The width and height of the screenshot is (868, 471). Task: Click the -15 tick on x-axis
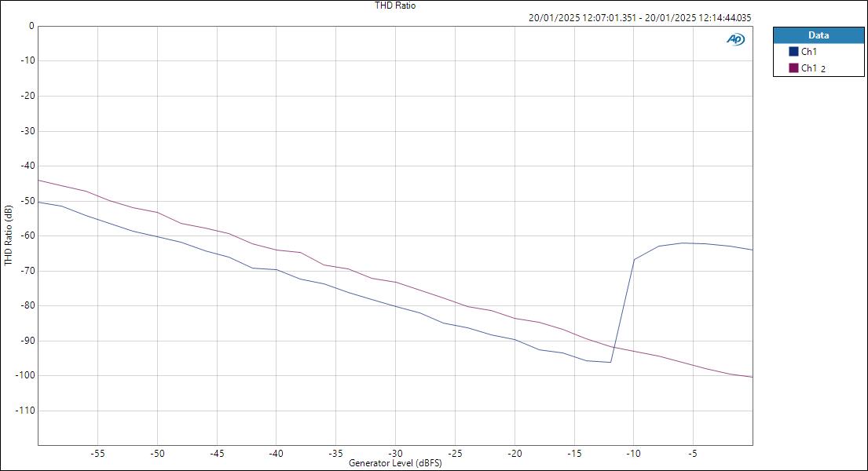tap(574, 453)
